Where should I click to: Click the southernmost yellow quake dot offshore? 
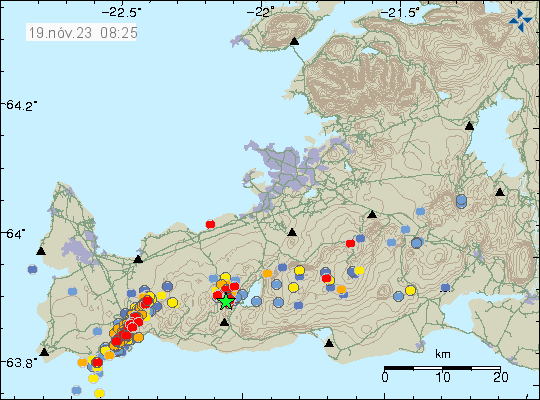coord(99,393)
